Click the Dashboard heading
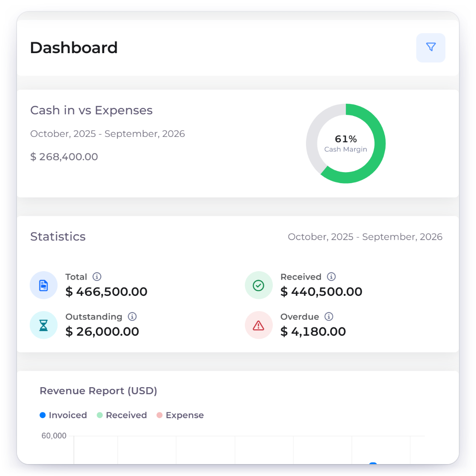 point(74,48)
